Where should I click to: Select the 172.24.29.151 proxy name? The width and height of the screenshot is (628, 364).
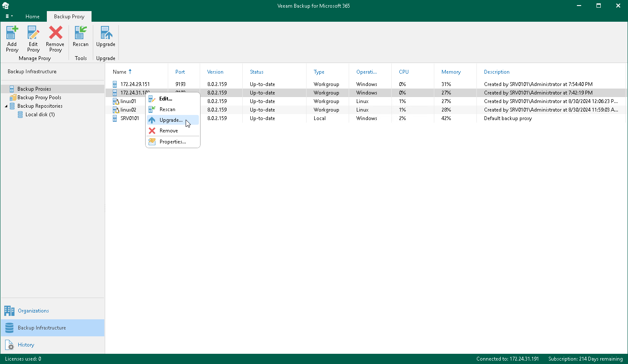(135, 84)
